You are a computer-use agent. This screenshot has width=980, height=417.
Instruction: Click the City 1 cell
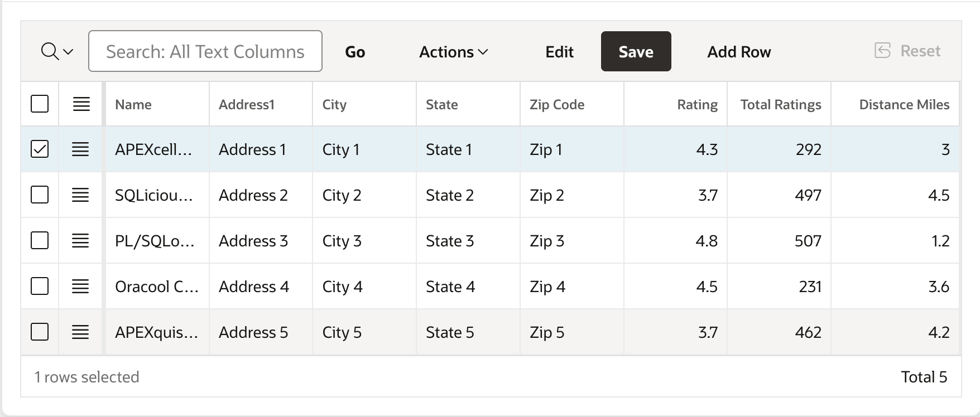[x=364, y=149]
